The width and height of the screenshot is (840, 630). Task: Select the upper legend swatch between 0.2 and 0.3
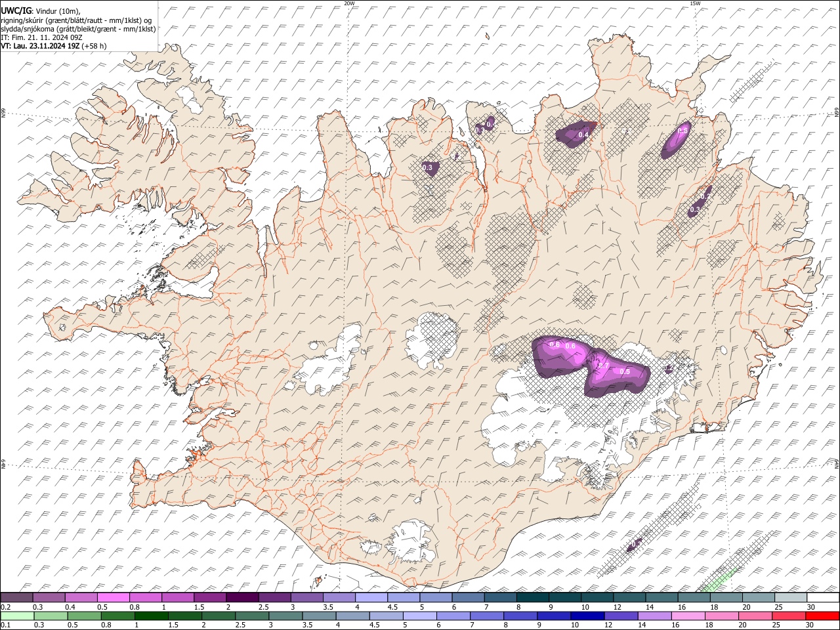click(x=17, y=597)
